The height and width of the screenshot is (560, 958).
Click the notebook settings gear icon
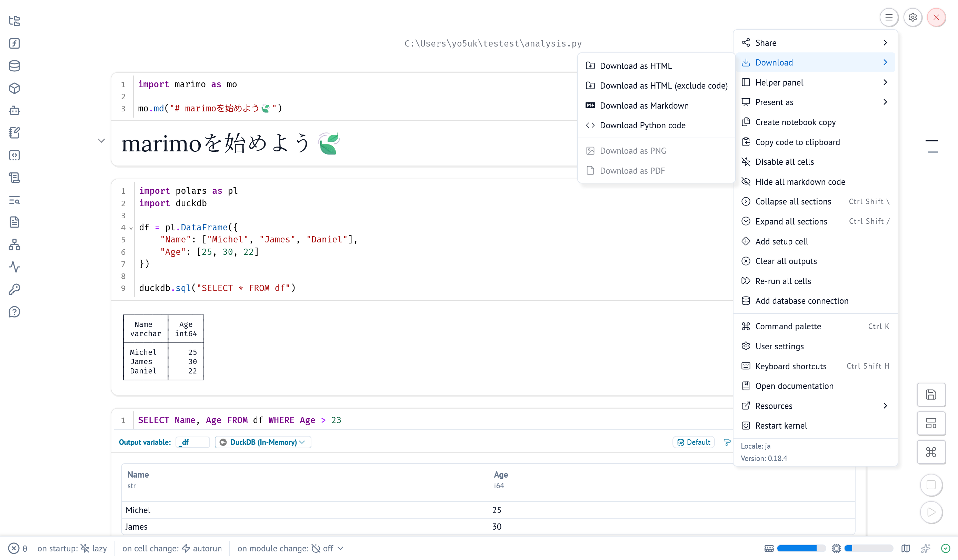(912, 18)
